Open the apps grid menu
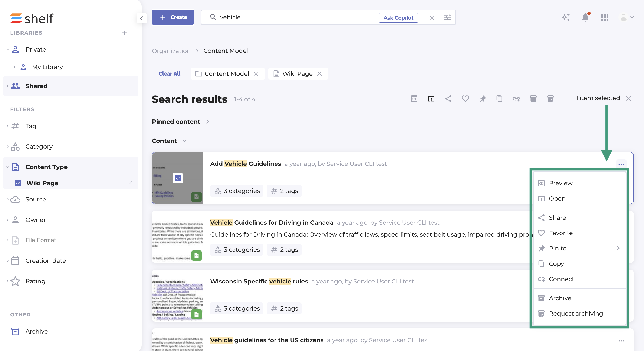Viewport: 644px width, 351px height. (605, 17)
